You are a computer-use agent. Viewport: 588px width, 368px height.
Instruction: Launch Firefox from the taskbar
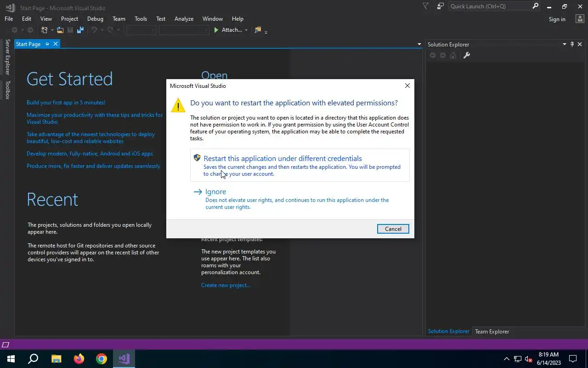click(x=79, y=359)
